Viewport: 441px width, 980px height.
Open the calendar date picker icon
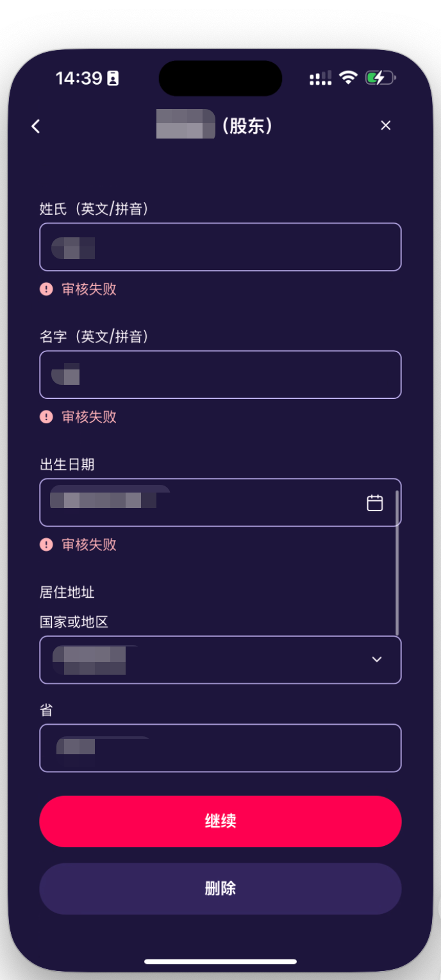click(375, 503)
